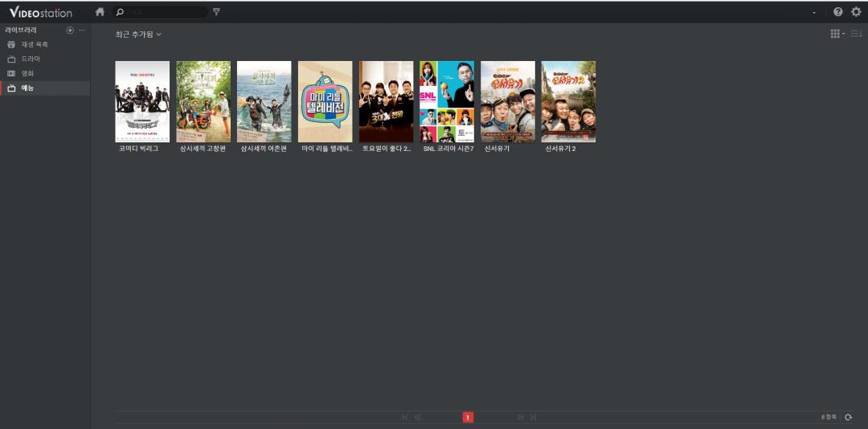Open the 드라마 library

click(31, 59)
